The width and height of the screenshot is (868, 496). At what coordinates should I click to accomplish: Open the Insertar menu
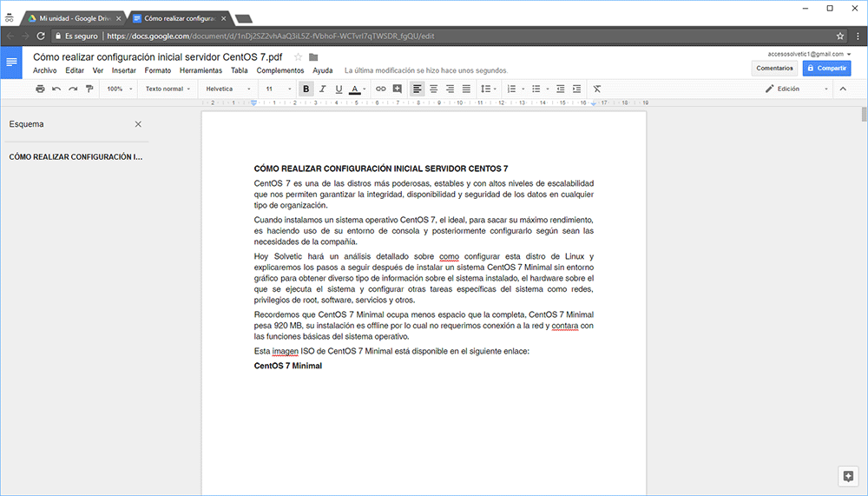coord(124,70)
